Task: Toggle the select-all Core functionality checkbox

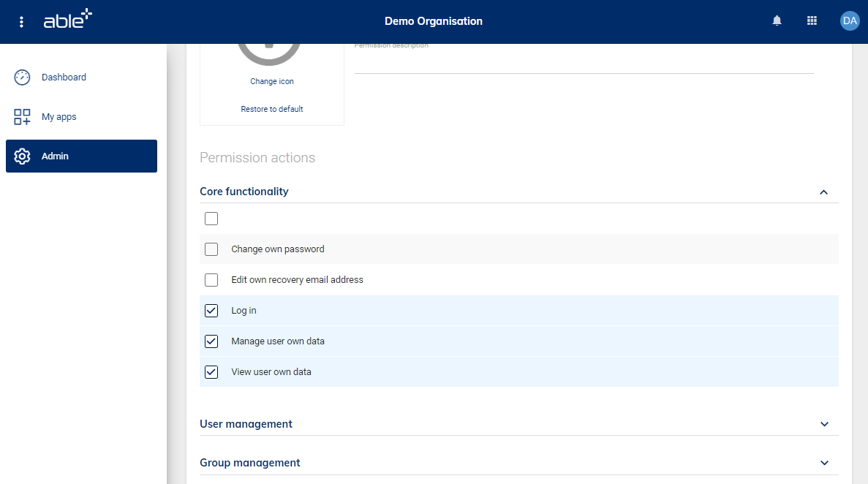Action: pos(211,219)
